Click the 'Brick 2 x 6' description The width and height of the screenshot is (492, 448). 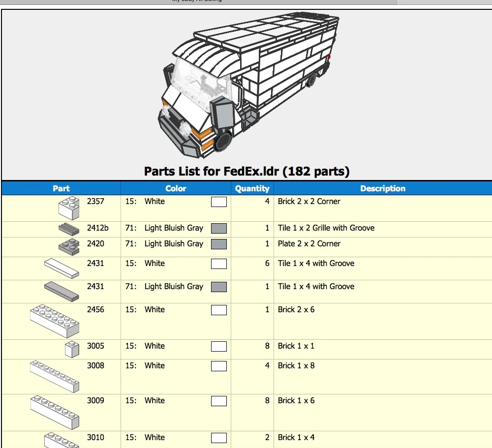[296, 310]
